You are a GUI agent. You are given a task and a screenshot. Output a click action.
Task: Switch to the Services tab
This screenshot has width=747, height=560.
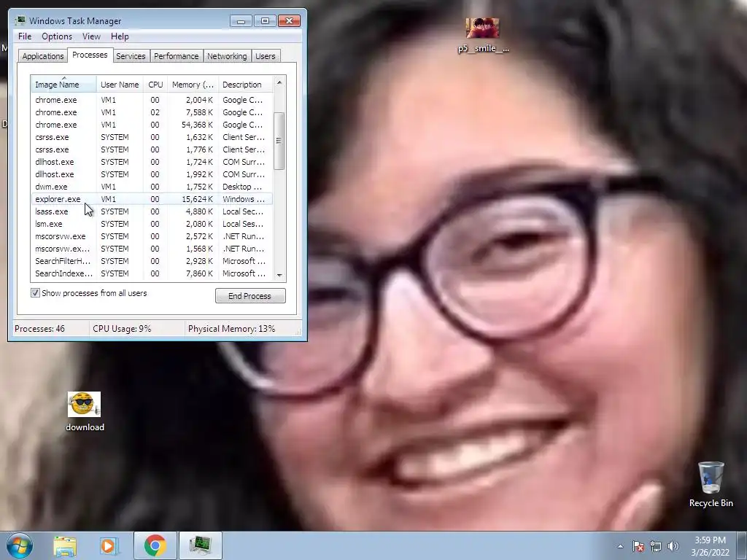[x=131, y=55]
